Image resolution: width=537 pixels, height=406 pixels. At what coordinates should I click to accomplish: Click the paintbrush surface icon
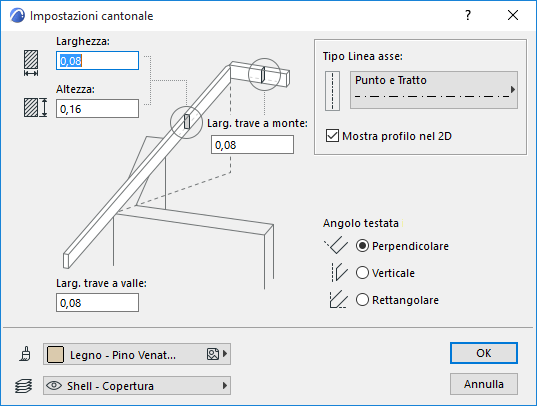tap(25, 354)
